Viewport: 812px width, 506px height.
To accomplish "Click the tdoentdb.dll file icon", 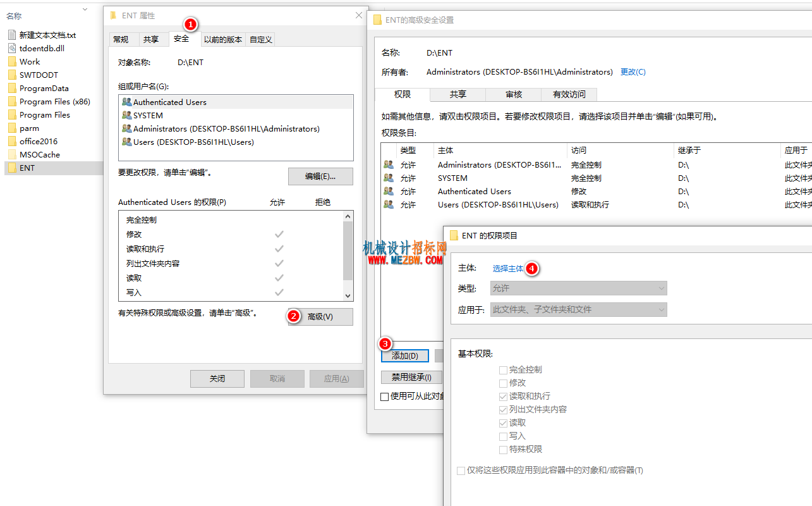I will coord(12,48).
